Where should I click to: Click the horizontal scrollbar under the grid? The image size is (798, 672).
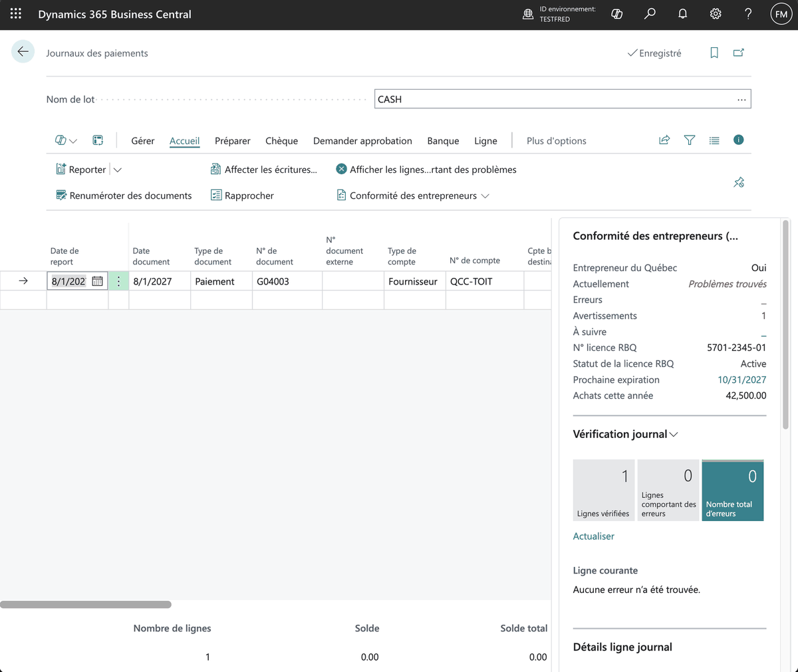pyautogui.click(x=86, y=605)
